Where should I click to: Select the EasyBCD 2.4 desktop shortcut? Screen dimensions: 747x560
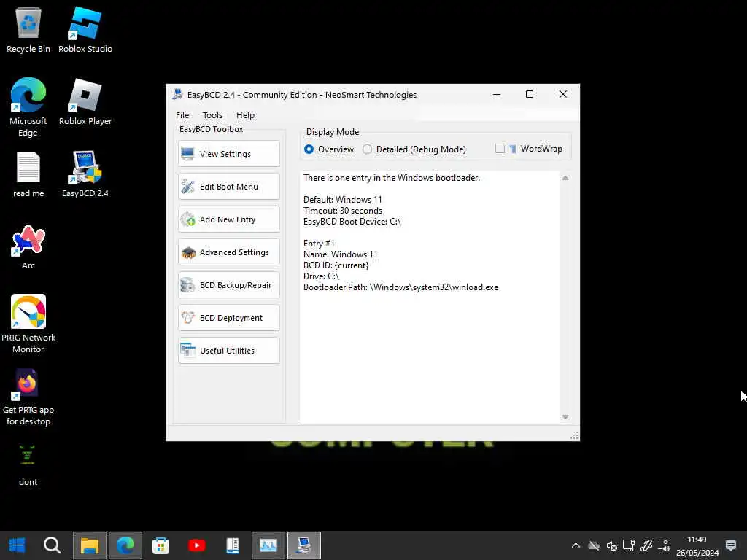pyautogui.click(x=85, y=174)
